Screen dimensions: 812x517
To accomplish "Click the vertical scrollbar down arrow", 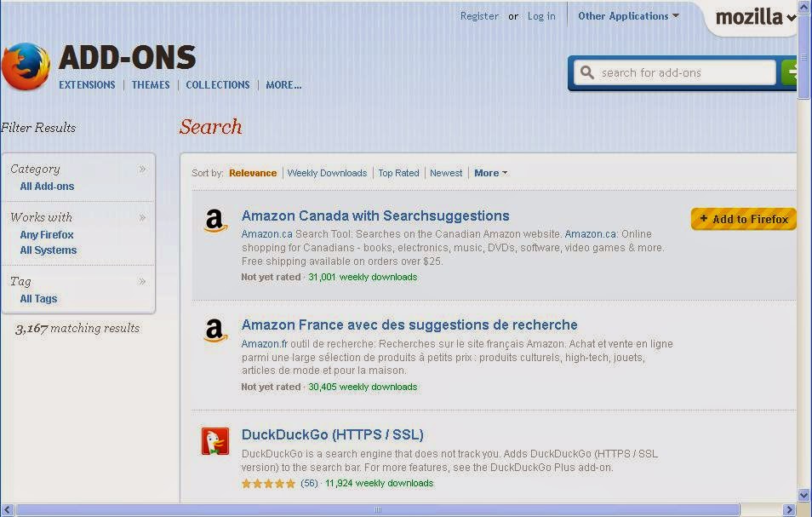I will [x=803, y=495].
